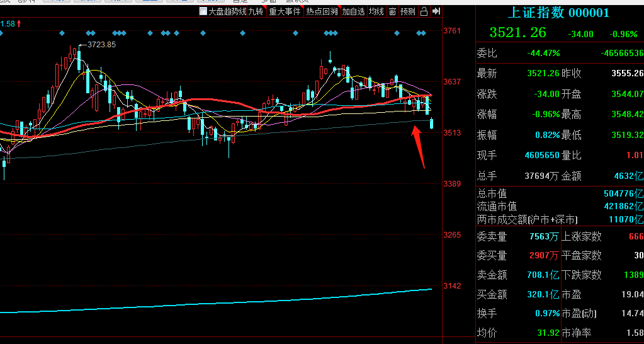Viewport: 644px width, 344px height.
Task: Click the 3637 price axis label
Action: [453, 82]
